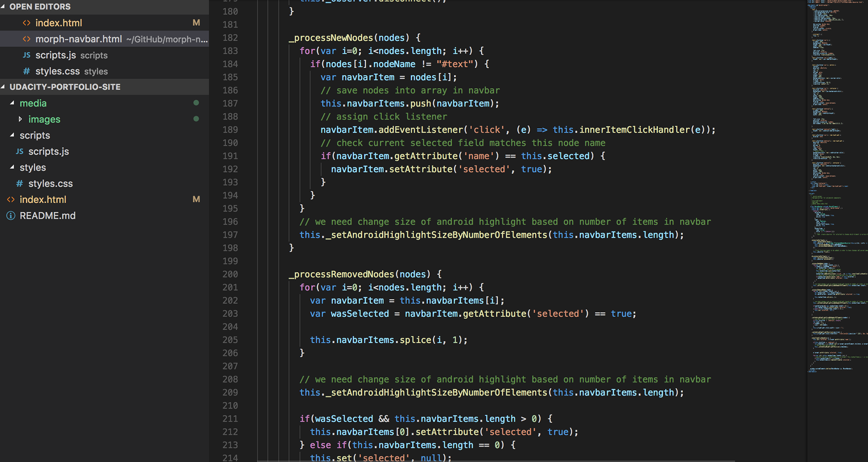Click the HTML icon of root index.html file
This screenshot has height=462, width=868.
tap(11, 200)
